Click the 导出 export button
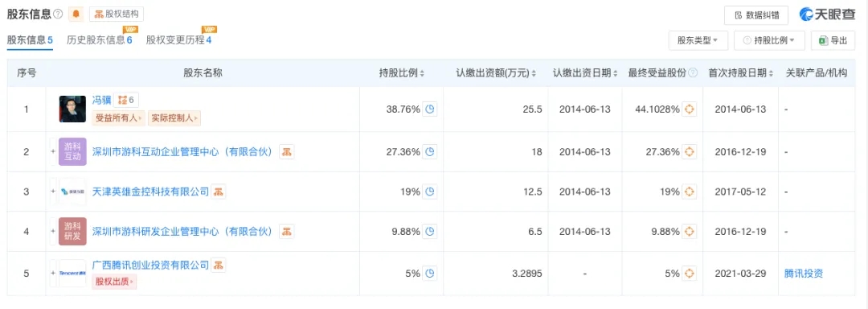The height and width of the screenshot is (309, 868). click(x=833, y=40)
